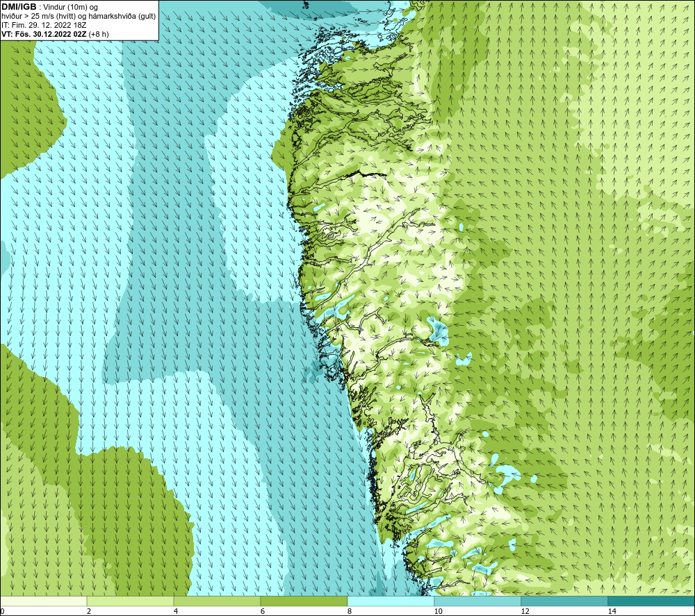Select the light green 2–4 m/s scale swatch
Screen dimensions: 695x616
(131, 601)
